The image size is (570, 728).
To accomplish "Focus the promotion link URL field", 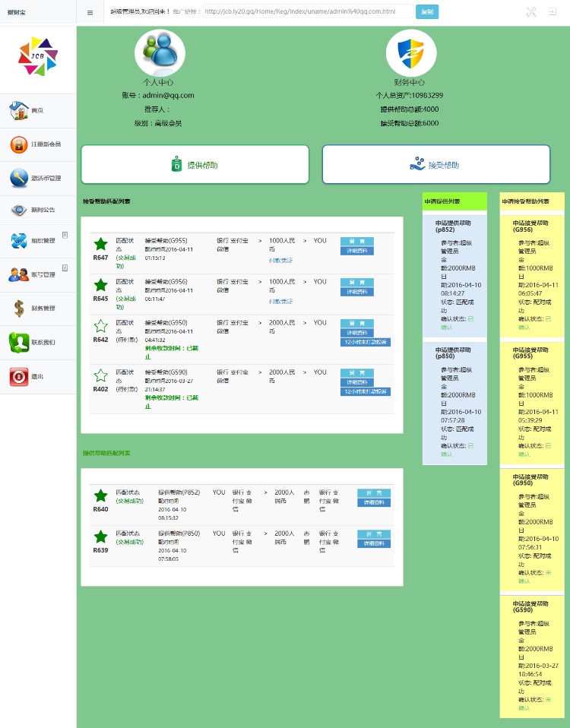I will click(x=309, y=11).
